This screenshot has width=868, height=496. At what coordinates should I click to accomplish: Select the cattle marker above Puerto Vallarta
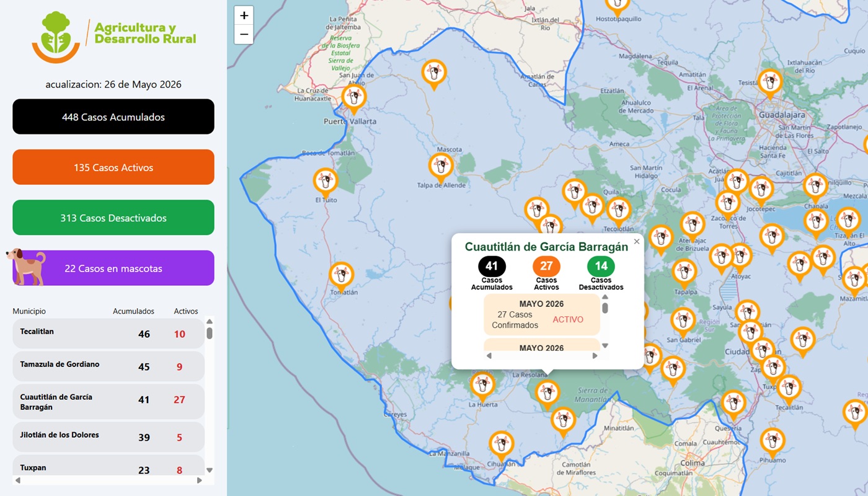coord(354,99)
